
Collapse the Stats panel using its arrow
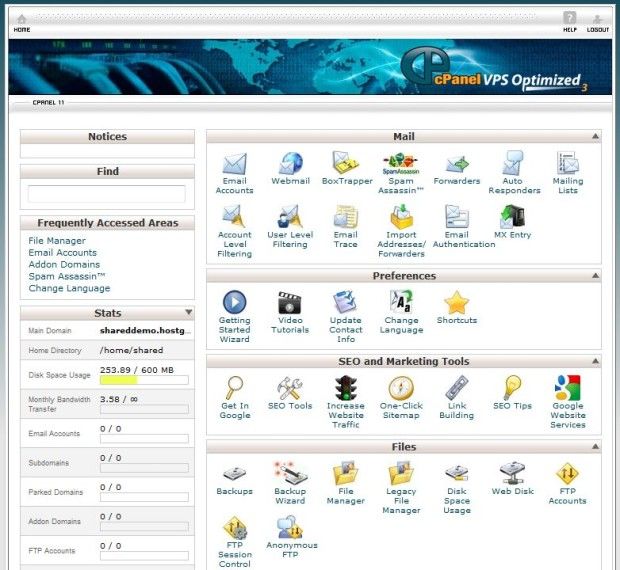tap(189, 313)
